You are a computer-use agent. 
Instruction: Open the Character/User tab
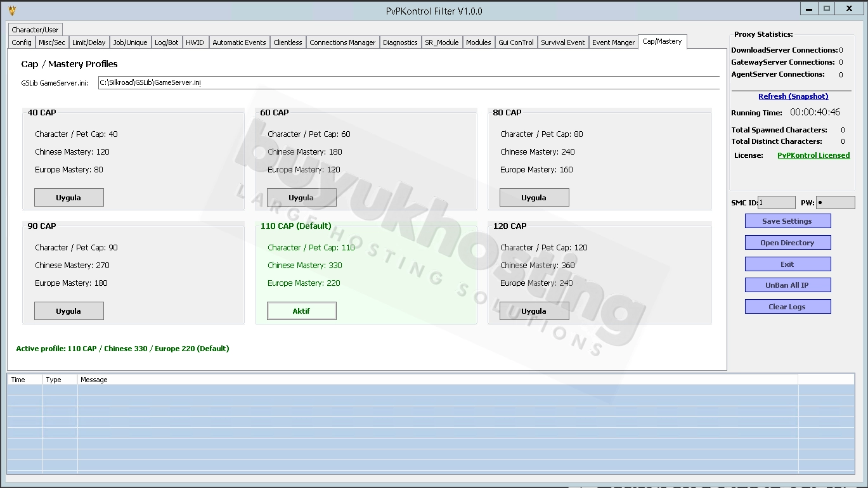click(35, 30)
